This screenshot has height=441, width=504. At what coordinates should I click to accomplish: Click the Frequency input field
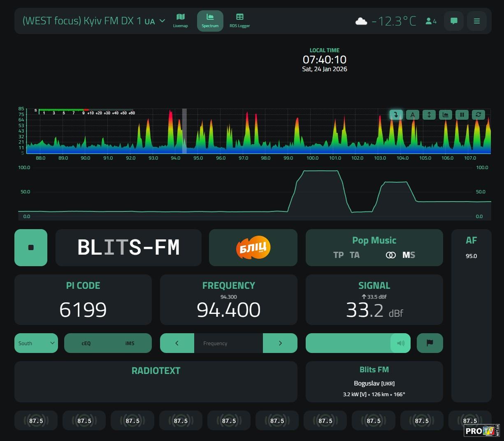[x=228, y=343]
